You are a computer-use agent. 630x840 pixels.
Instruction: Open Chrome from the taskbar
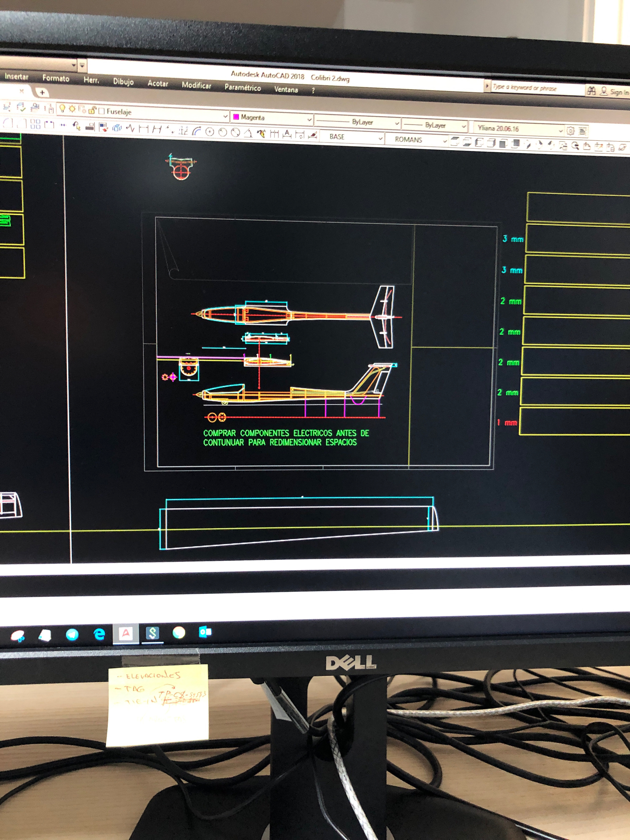179,633
